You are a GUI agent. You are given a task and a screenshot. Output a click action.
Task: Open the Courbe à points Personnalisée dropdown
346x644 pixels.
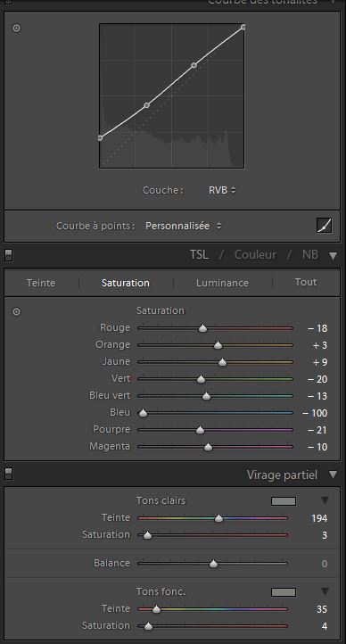[x=183, y=226]
